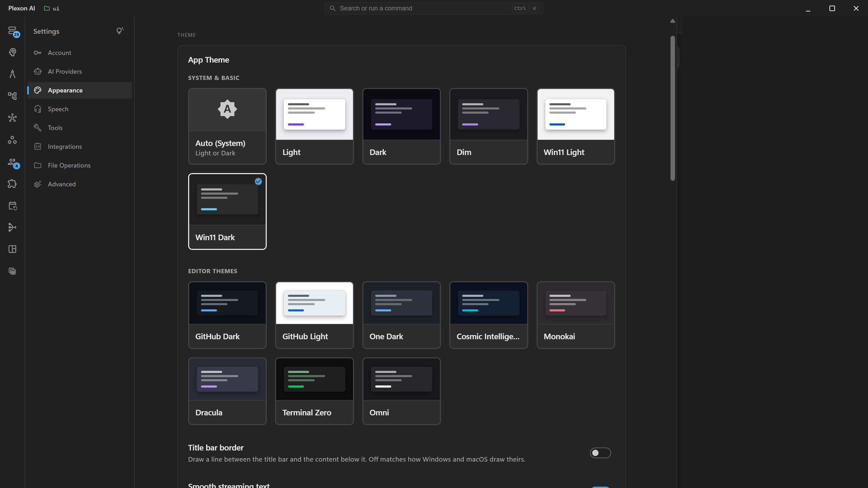Open the Tools settings section
The image size is (868, 488).
click(80, 128)
